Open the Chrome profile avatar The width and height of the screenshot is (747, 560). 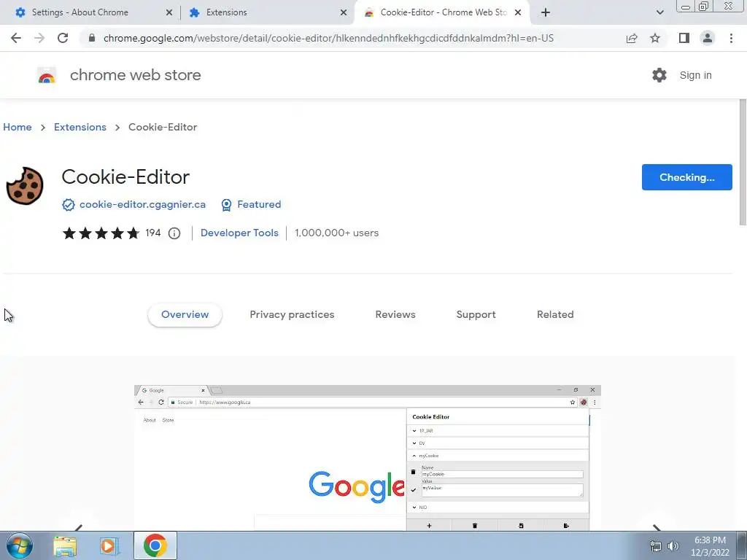tap(708, 38)
